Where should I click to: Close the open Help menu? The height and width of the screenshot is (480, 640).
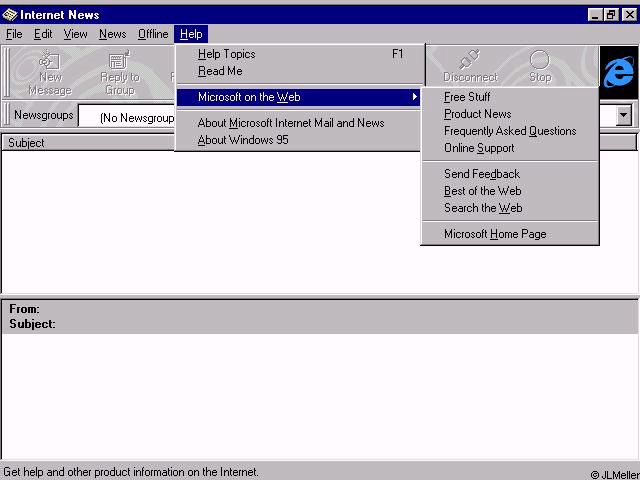point(191,34)
